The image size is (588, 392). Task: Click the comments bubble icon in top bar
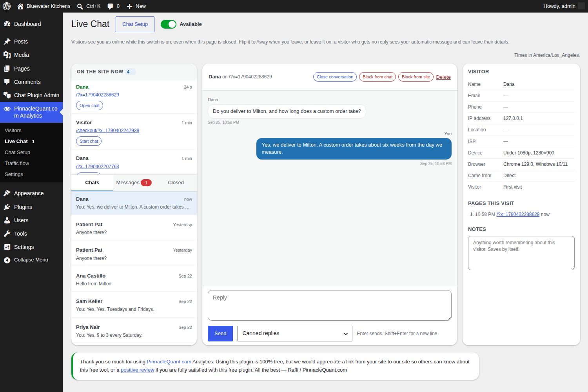click(x=110, y=6)
